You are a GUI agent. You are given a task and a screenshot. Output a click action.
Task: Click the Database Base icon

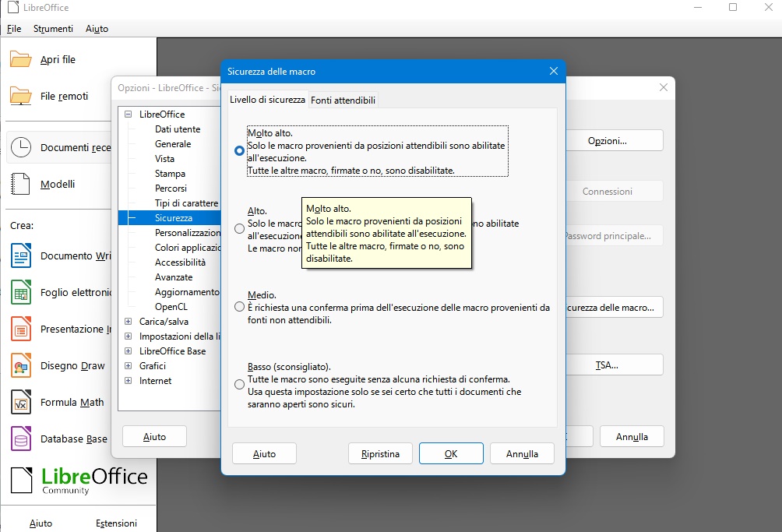coord(21,439)
